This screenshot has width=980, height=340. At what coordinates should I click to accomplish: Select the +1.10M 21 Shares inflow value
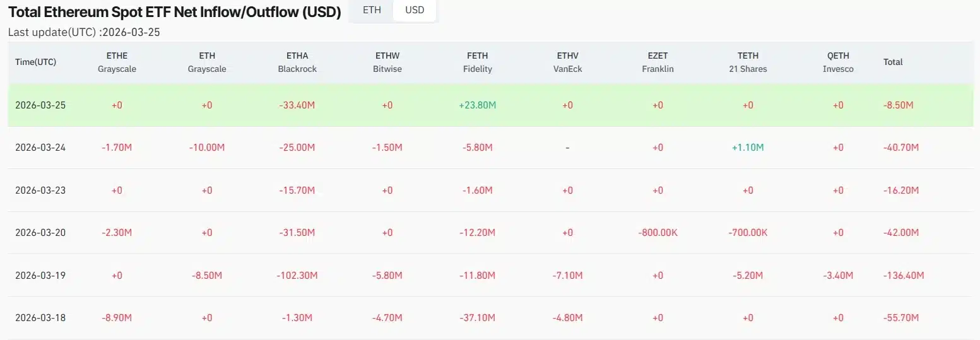coord(748,147)
